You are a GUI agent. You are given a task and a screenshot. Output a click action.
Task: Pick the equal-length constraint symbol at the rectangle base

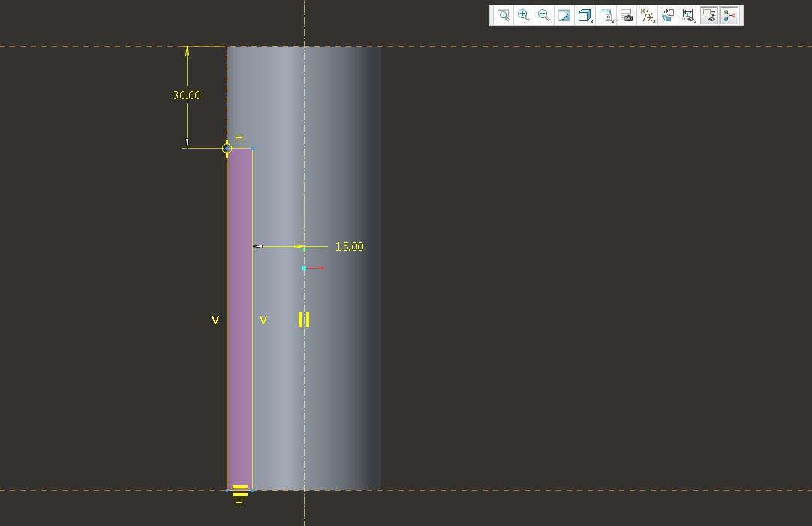[240, 491]
